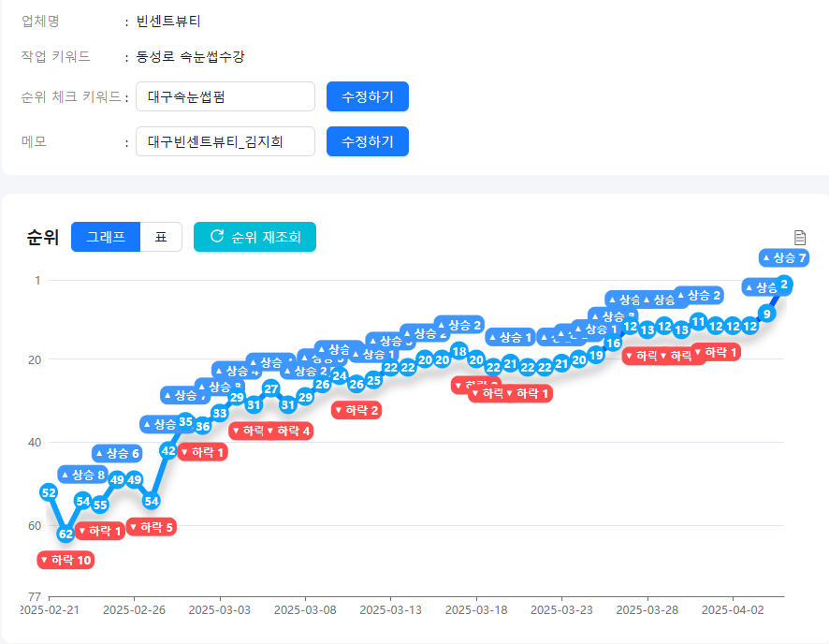Screen dimensions: 829x644
Task: Click the 하락 5 red label
Action: click(152, 527)
